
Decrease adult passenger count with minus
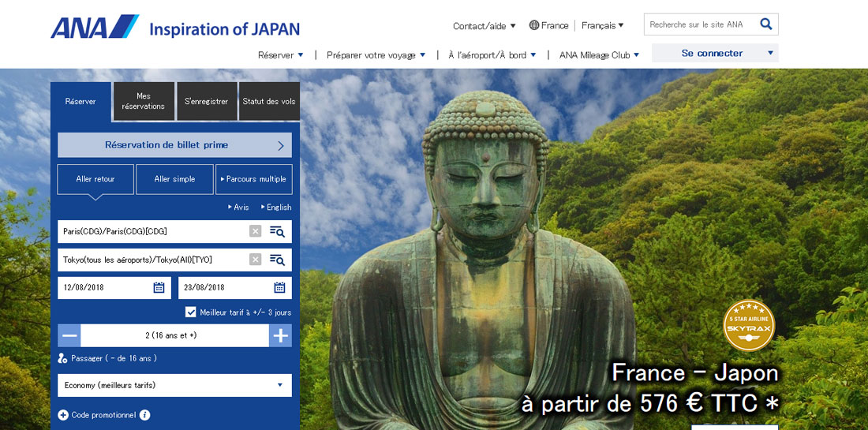69,335
